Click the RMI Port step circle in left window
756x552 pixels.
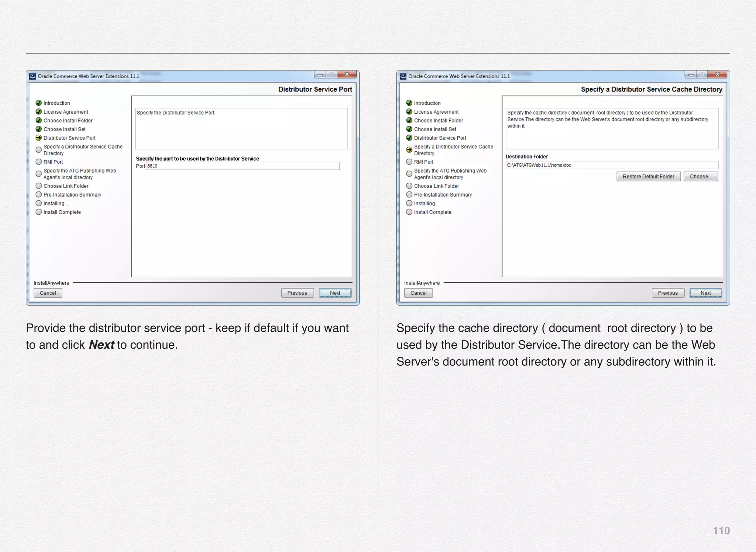point(38,162)
